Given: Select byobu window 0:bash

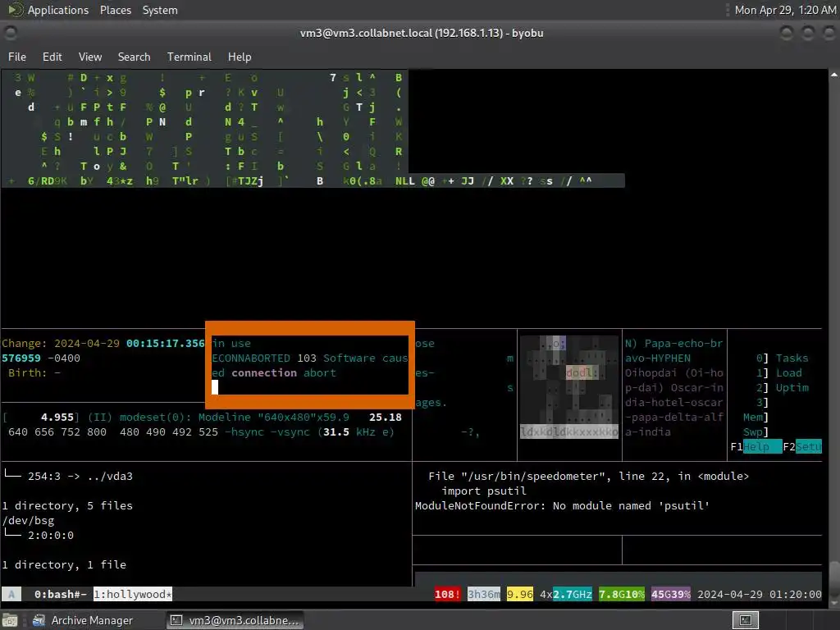Looking at the screenshot, I should pyautogui.click(x=61, y=594).
